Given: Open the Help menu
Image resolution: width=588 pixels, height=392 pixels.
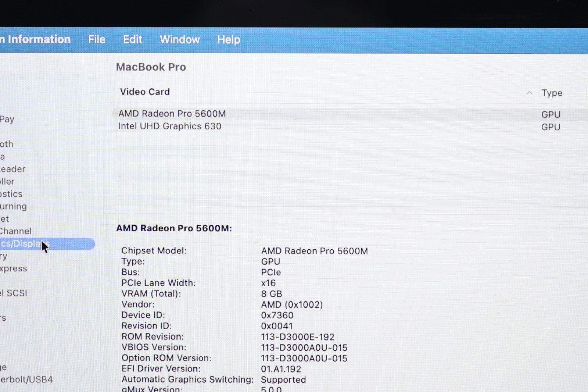Looking at the screenshot, I should [228, 39].
